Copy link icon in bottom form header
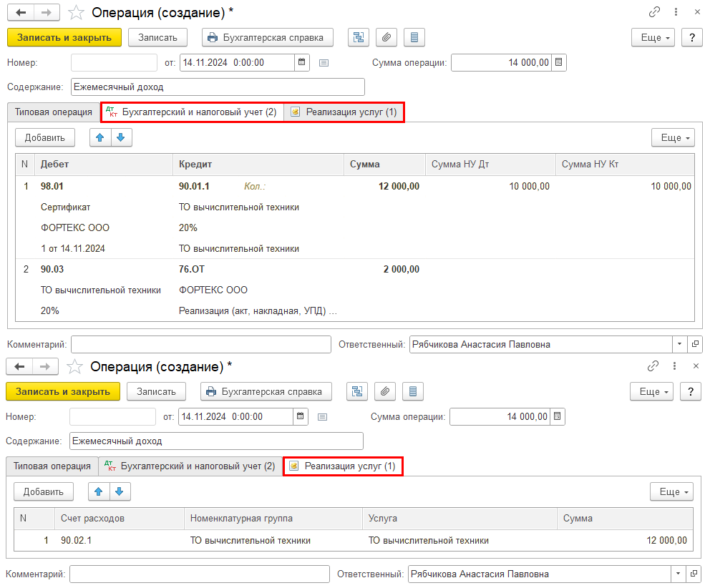This screenshot has width=705, height=588. click(653, 366)
